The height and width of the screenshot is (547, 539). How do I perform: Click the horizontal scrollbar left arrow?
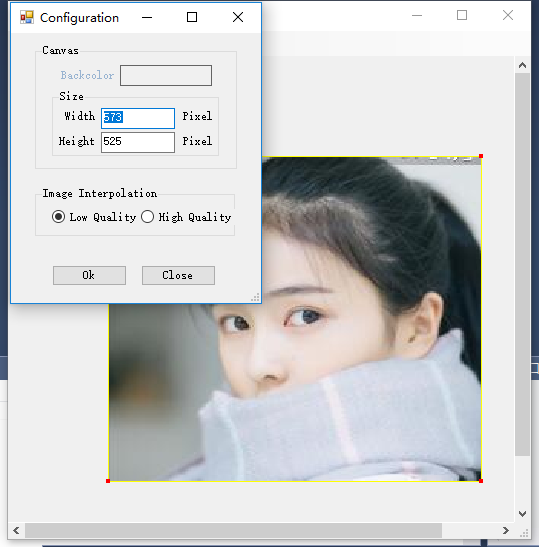(16, 531)
